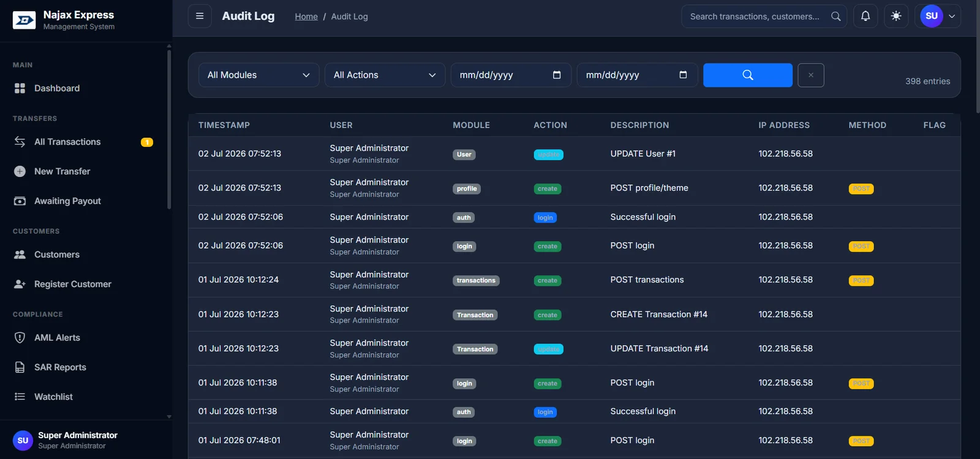Click the All Transactions arrows icon

20,142
